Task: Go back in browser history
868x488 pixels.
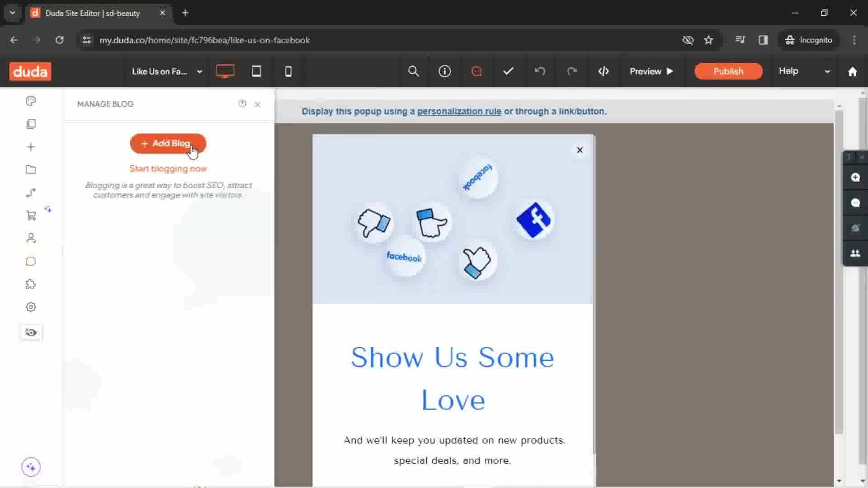Action: point(14,40)
